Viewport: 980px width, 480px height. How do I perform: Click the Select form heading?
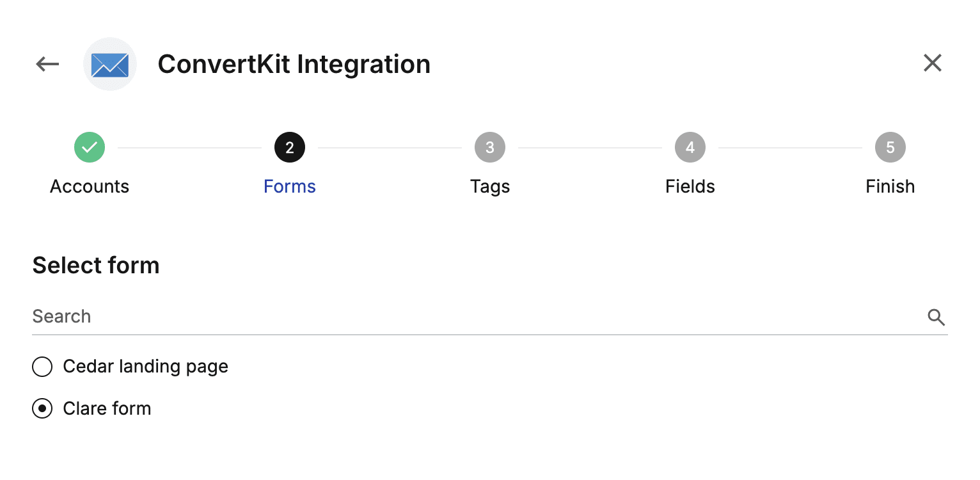[95, 265]
